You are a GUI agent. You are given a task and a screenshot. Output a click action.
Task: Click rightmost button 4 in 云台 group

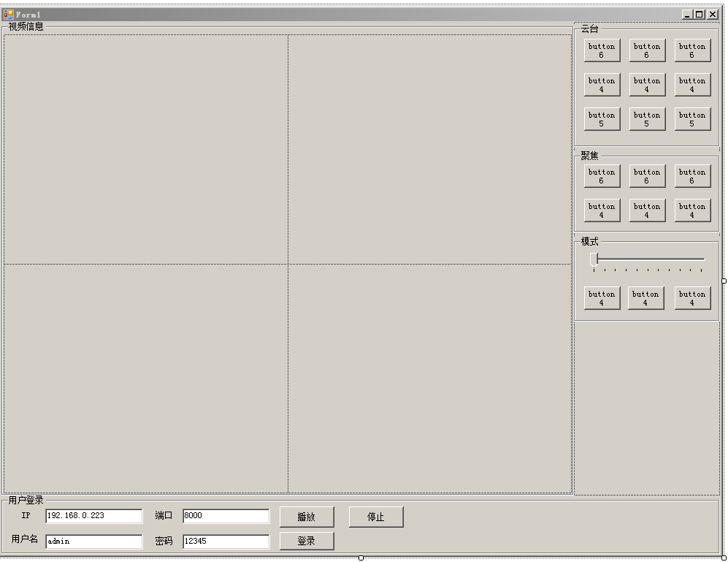692,85
